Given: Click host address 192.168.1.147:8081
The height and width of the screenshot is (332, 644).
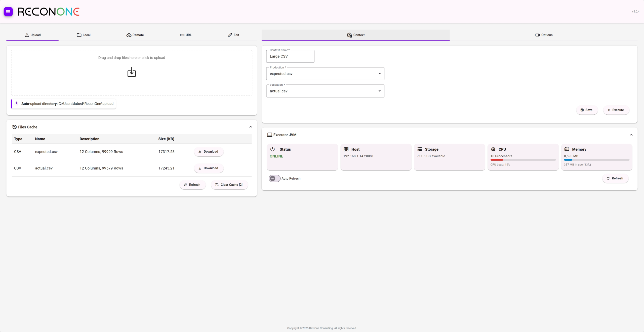Looking at the screenshot, I should [x=358, y=156].
